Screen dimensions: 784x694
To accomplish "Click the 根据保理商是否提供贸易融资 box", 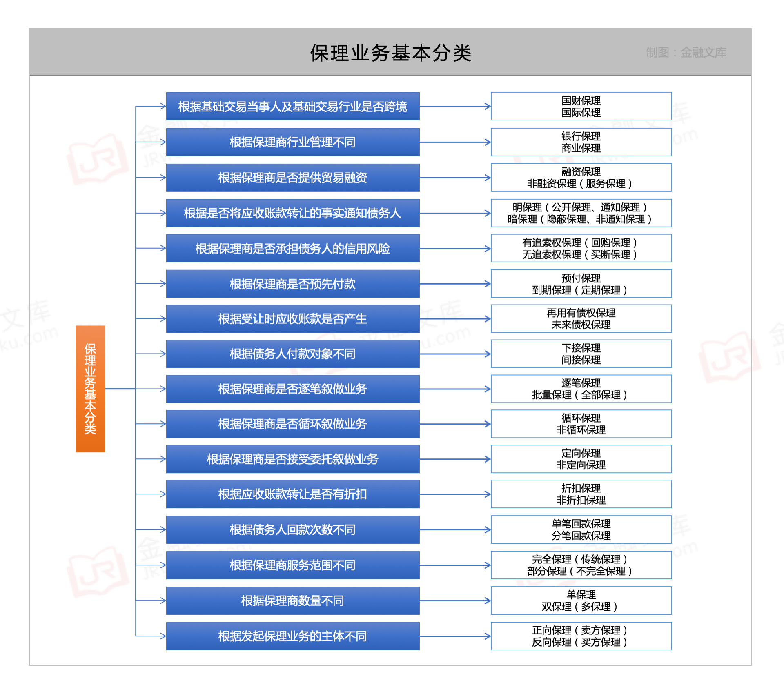I will (292, 177).
